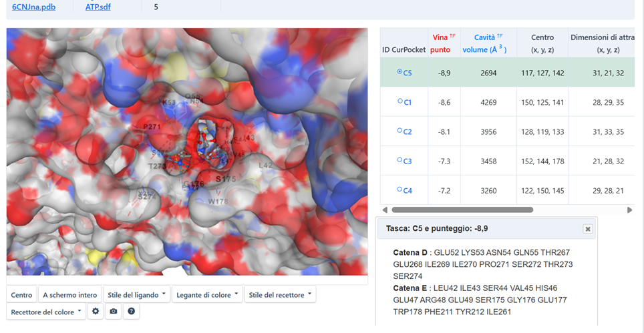Open Legante di colore dropdown
This screenshot has height=333, width=644.
pyautogui.click(x=207, y=294)
